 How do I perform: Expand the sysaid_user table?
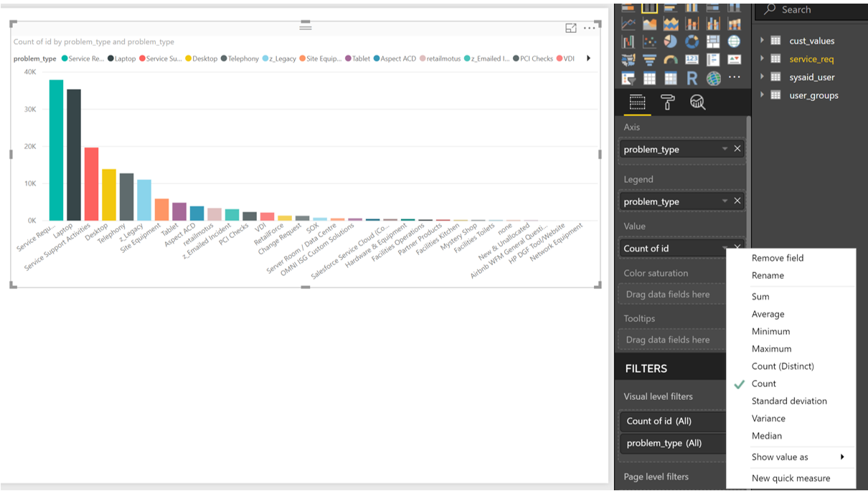763,77
